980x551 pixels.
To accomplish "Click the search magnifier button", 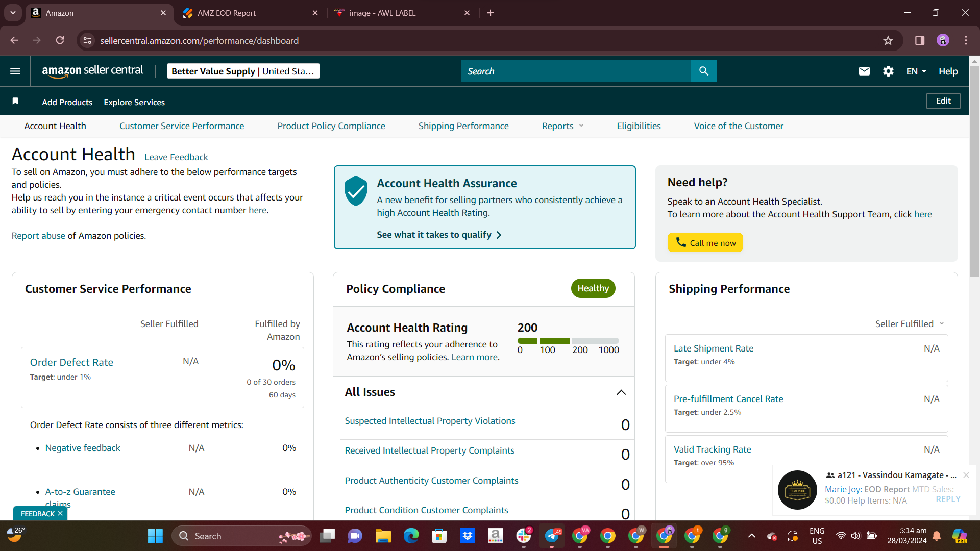I will click(x=704, y=71).
